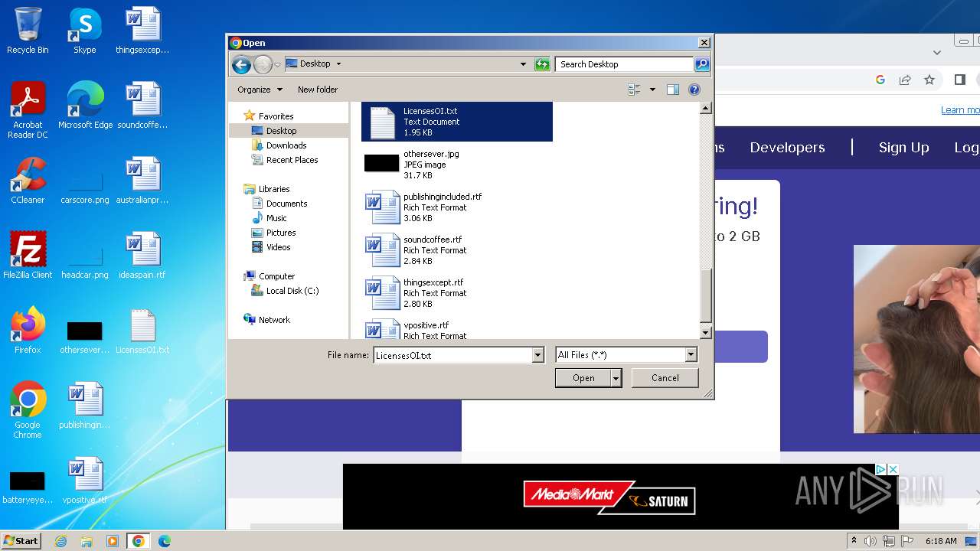
Task: Select ideaspain.rtf desktop file icon
Action: tap(142, 256)
